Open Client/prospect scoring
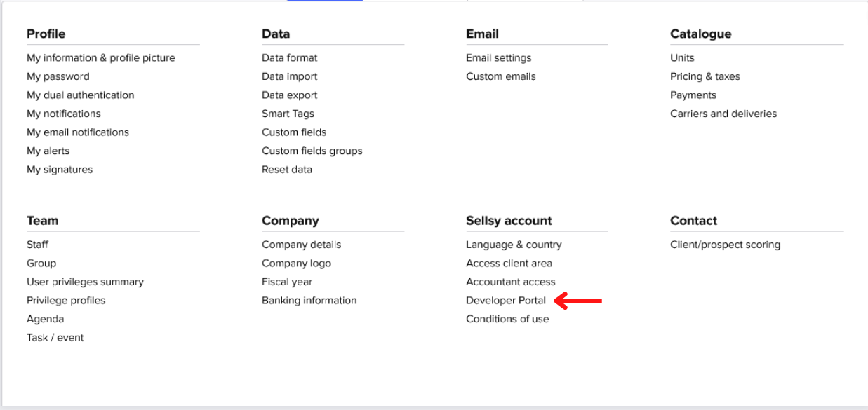Viewport: 868px width, 410px height. point(725,245)
